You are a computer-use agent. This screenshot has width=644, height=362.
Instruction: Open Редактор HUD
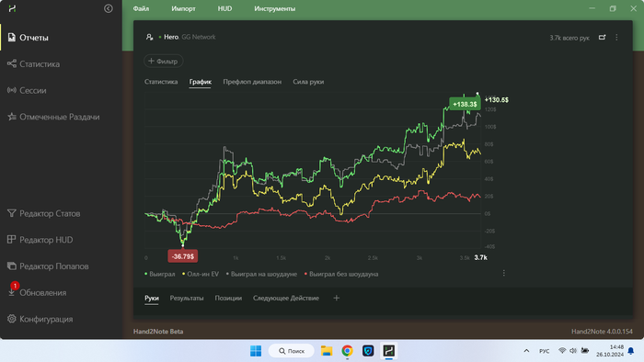pos(40,240)
